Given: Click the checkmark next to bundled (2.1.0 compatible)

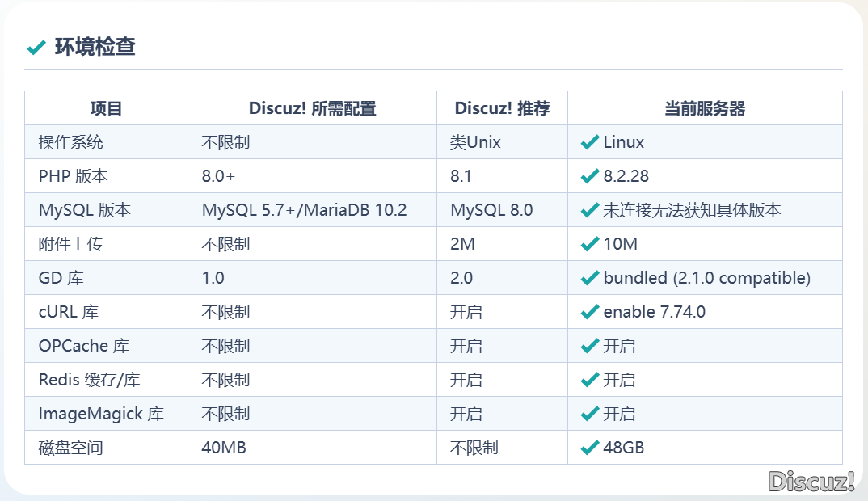Looking at the screenshot, I should click(x=590, y=279).
